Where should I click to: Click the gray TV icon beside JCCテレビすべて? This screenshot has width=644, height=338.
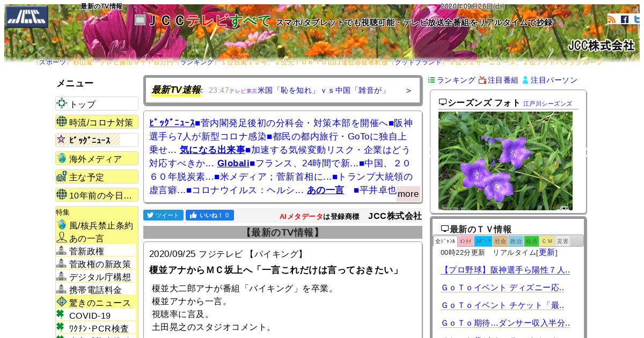(x=140, y=20)
